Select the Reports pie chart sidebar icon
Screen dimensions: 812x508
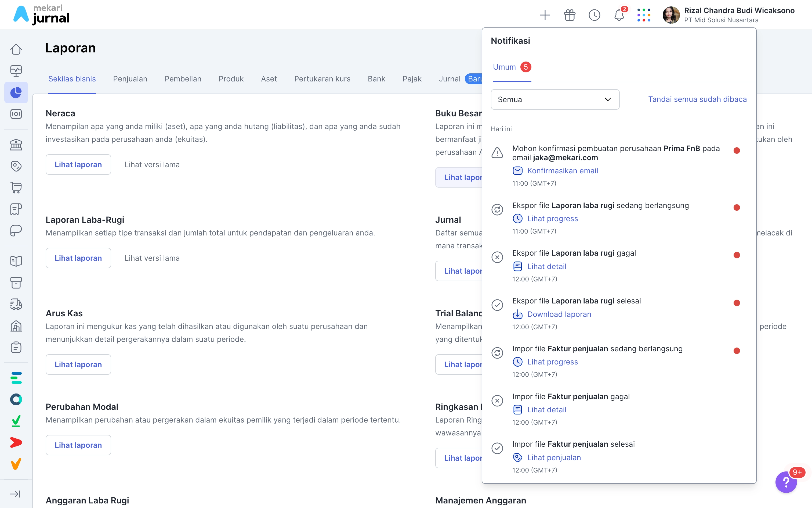[16, 92]
